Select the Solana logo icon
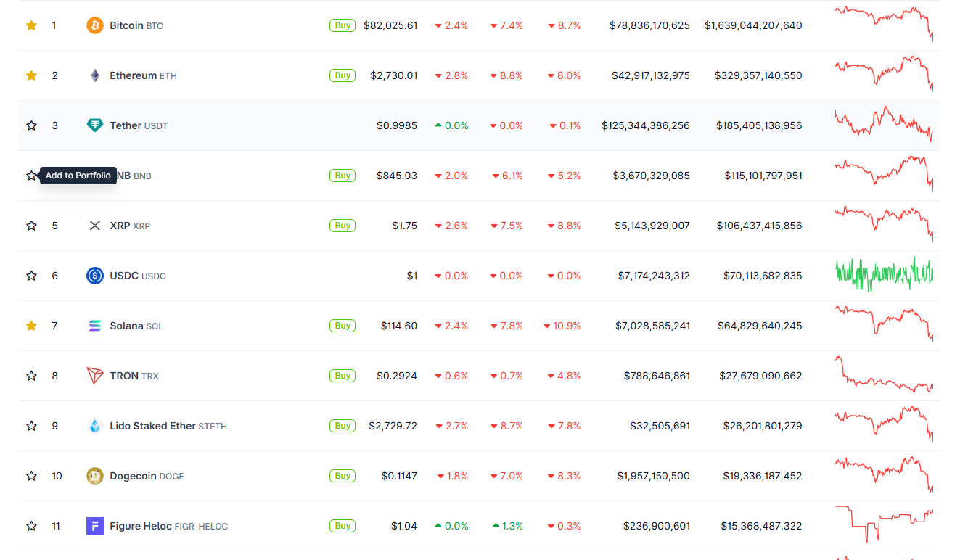Image resolution: width=968 pixels, height=560 pixels. [94, 325]
